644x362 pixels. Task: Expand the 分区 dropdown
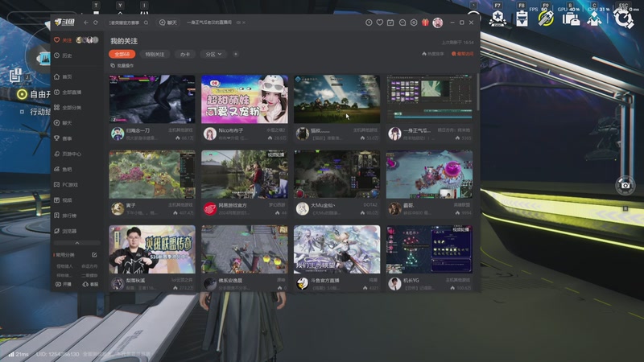pos(213,54)
